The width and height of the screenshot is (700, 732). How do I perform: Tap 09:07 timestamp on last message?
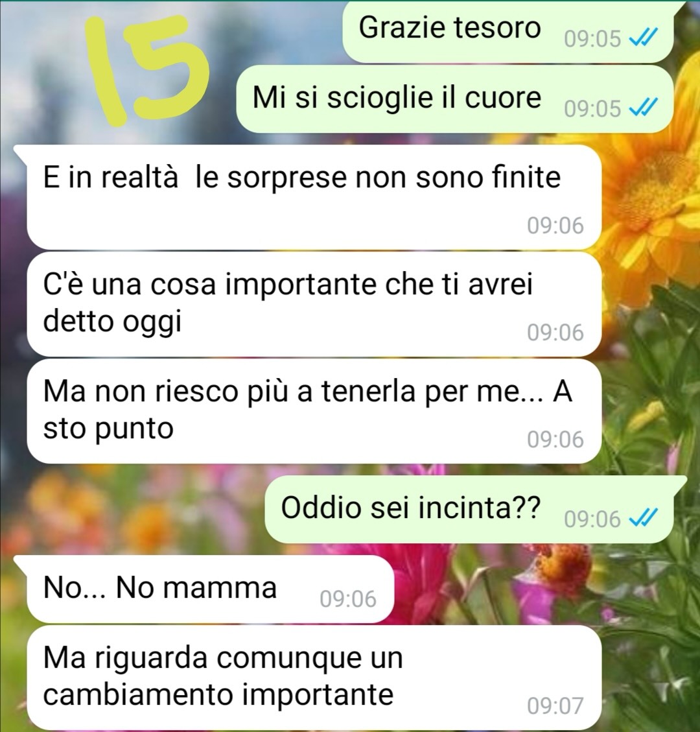pyautogui.click(x=555, y=705)
